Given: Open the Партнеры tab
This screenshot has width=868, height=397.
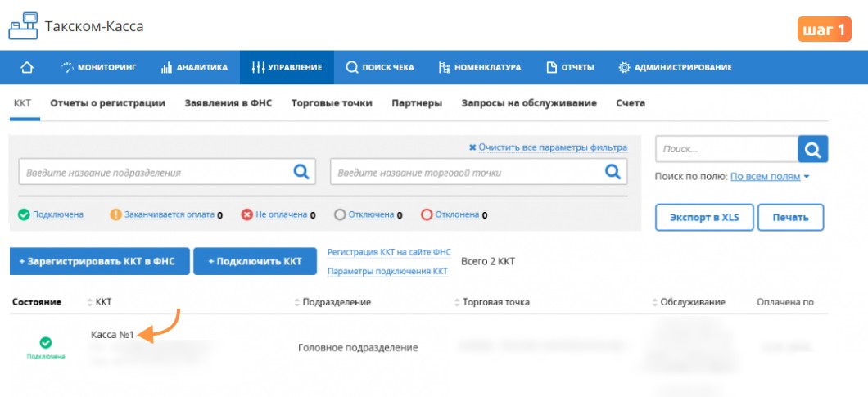Looking at the screenshot, I should coord(417,103).
